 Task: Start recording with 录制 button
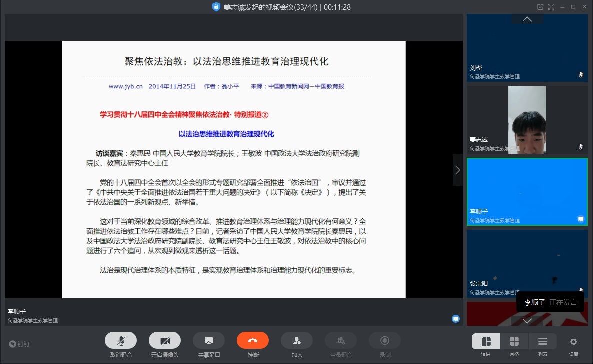(385, 341)
